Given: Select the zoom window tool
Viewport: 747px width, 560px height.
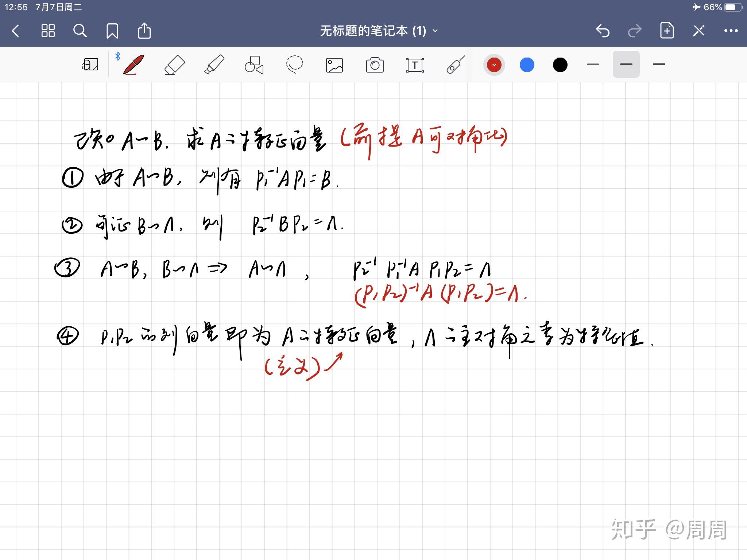Looking at the screenshot, I should pyautogui.click(x=90, y=65).
